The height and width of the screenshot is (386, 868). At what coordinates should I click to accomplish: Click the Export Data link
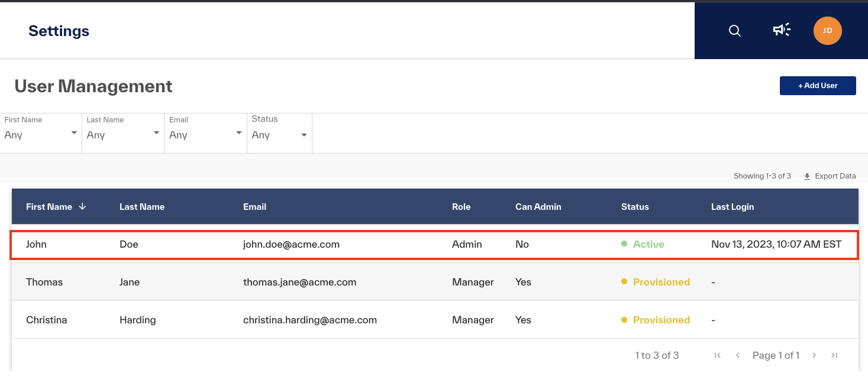point(835,176)
